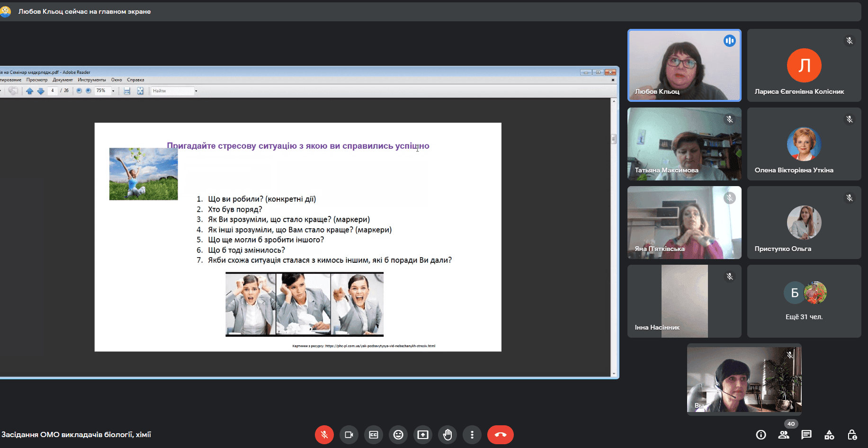Show participants list people icon
868x448 pixels.
tap(784, 435)
